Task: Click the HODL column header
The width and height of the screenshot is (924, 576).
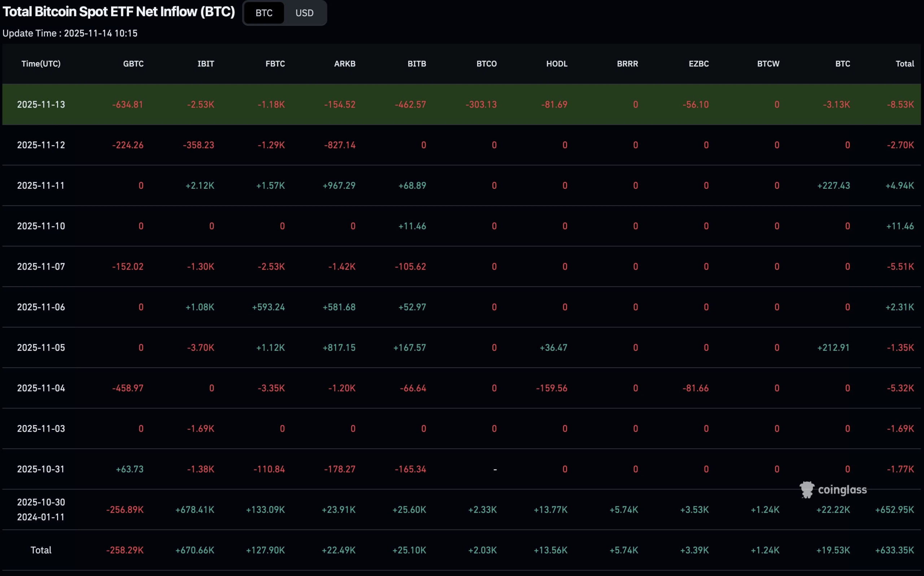Action: [x=557, y=64]
